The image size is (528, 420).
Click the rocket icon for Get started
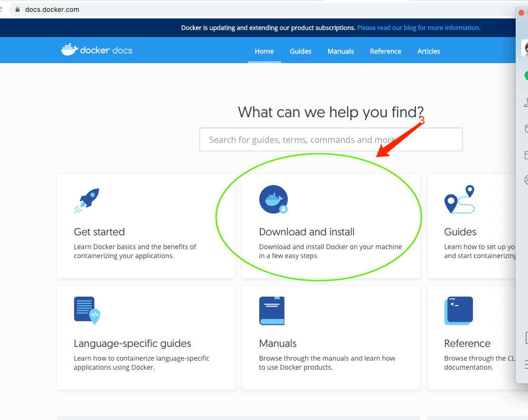tap(87, 201)
